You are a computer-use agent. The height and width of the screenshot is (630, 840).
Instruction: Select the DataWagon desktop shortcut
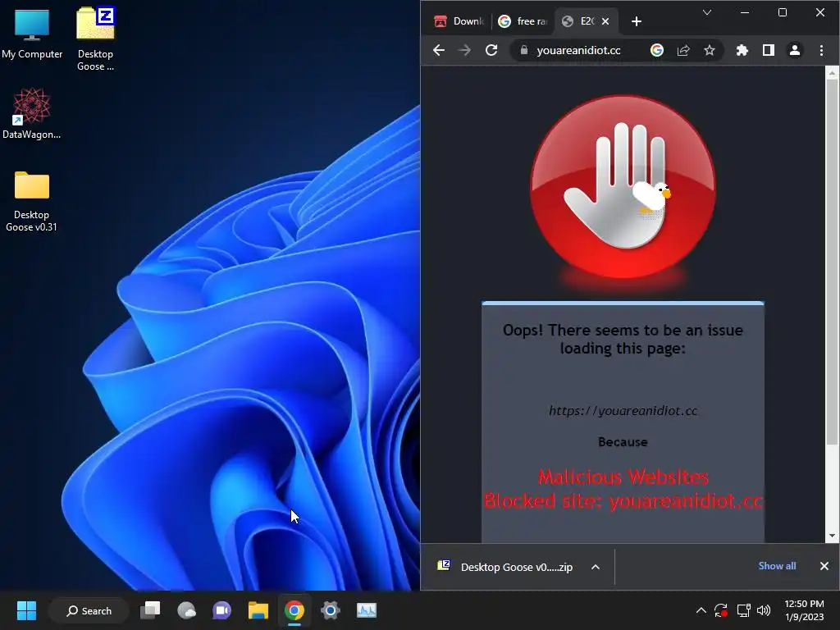coord(32,113)
